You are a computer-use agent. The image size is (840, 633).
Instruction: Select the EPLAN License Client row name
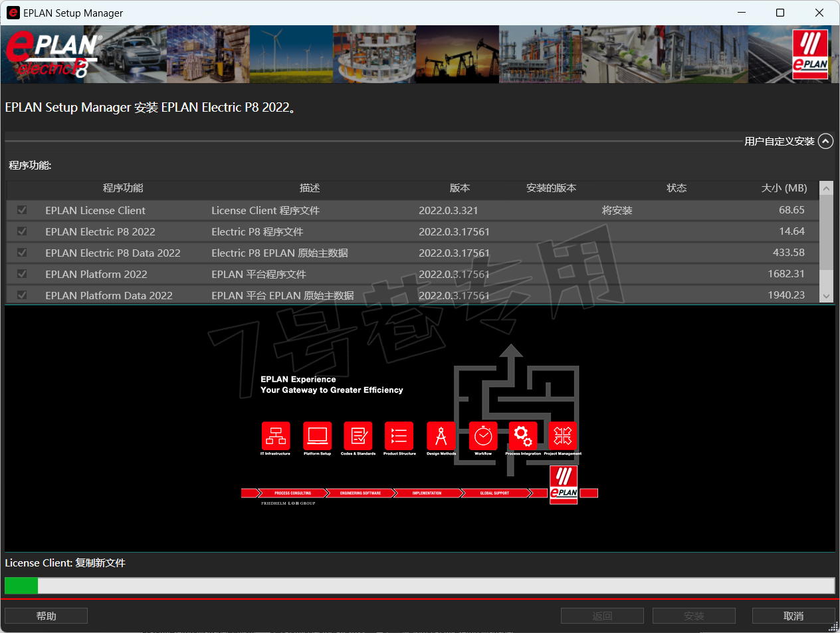pos(96,210)
